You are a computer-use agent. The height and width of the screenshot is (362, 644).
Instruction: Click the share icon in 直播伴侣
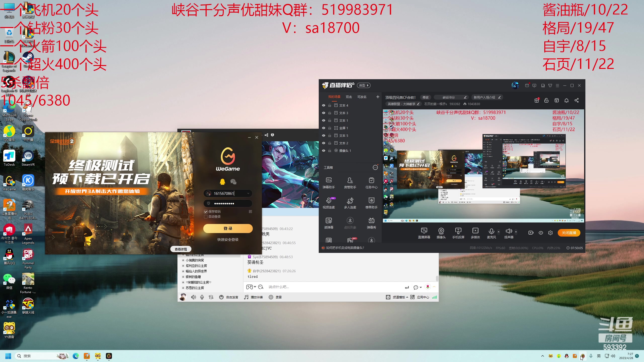(577, 100)
